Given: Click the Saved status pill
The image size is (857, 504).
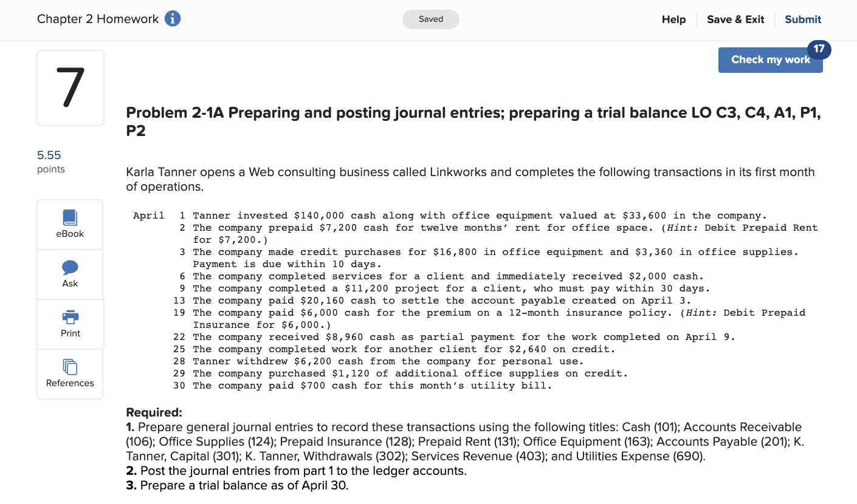Looking at the screenshot, I should pyautogui.click(x=431, y=19).
